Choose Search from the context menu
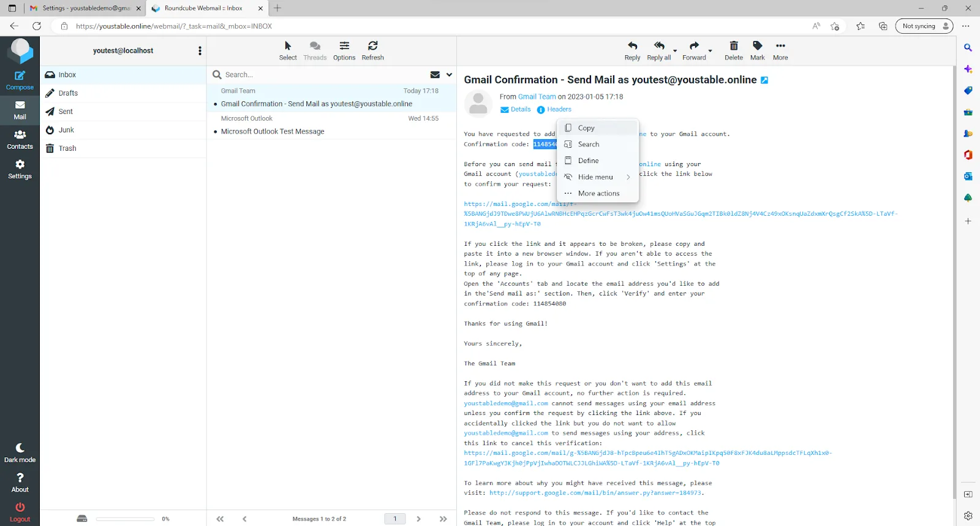This screenshot has width=980, height=526. (x=598, y=145)
